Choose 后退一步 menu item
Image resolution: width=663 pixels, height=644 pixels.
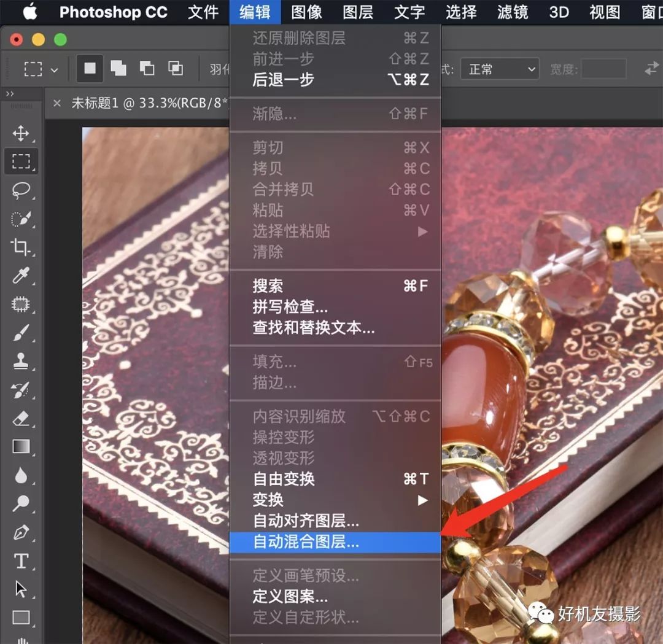pyautogui.click(x=335, y=79)
